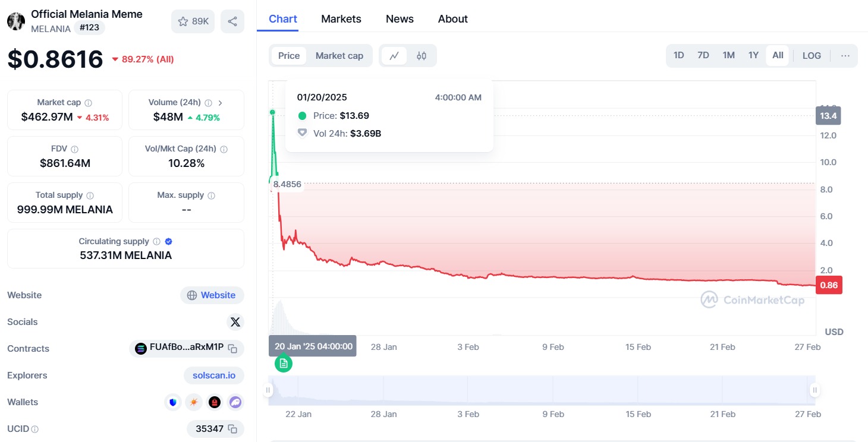Open the Website link
Viewport: 868px width, 442px height.
(x=212, y=295)
